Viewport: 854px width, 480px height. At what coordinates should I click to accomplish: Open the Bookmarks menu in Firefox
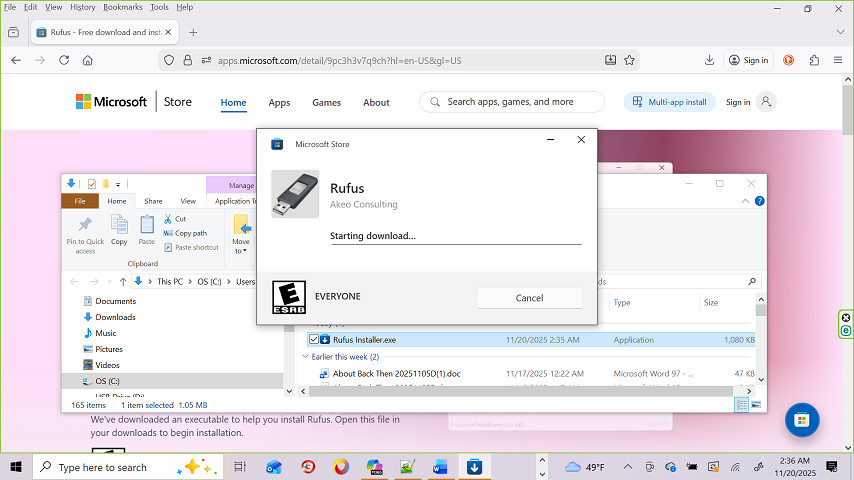point(122,7)
